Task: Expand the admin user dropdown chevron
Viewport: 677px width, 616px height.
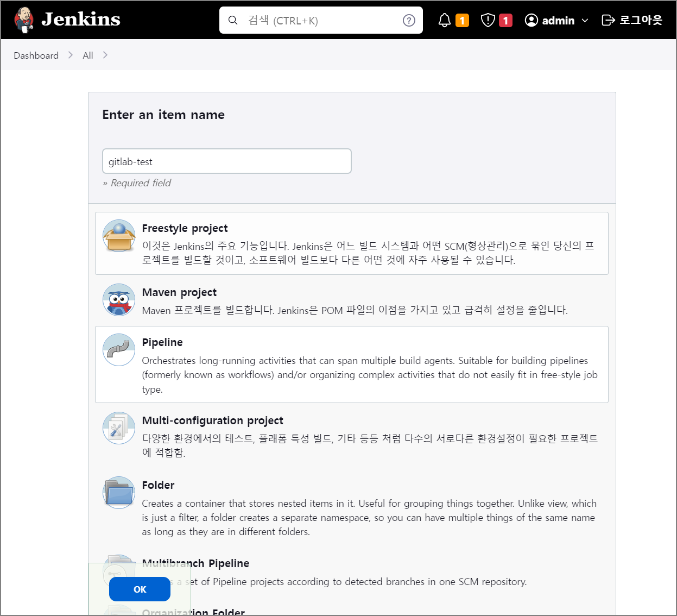Action: (585, 21)
